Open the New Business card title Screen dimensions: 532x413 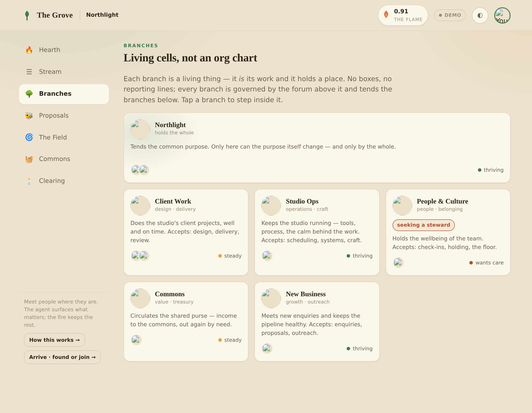pos(306,294)
